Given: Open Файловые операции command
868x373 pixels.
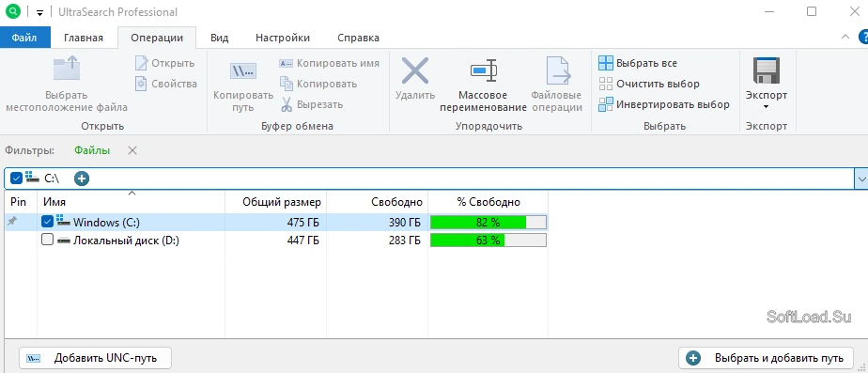Looking at the screenshot, I should click(x=556, y=85).
